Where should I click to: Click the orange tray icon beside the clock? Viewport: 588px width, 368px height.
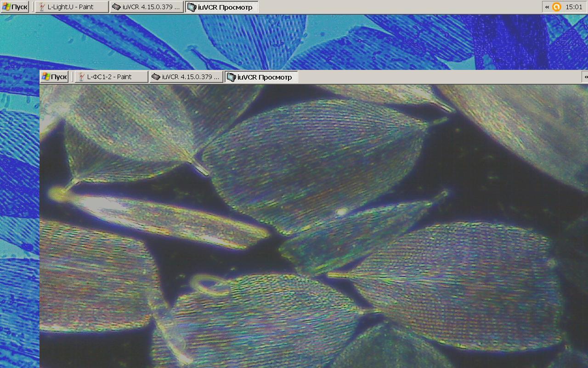point(557,7)
